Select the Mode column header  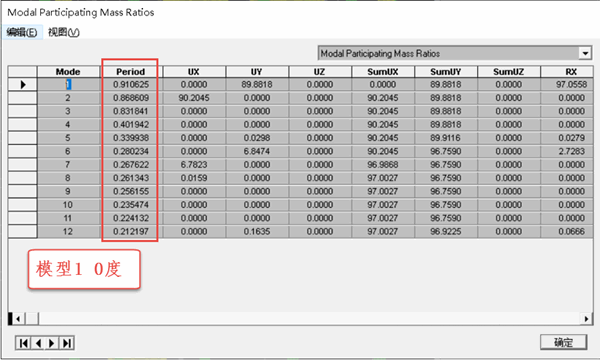point(68,72)
